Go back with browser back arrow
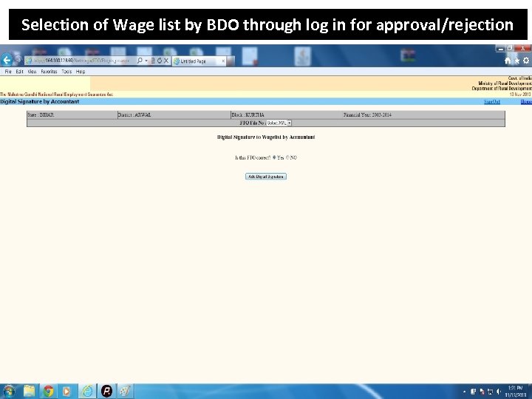Viewport: 532px width, 399px height. [x=6, y=61]
